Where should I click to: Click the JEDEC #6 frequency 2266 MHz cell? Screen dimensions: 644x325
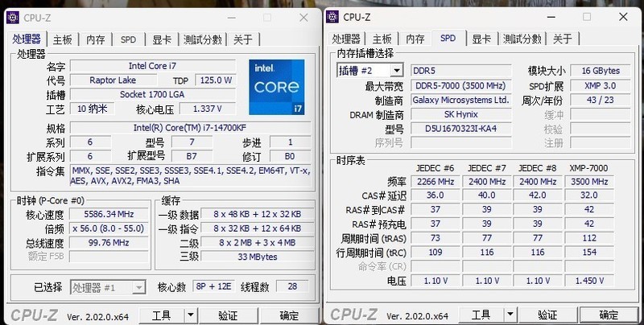435,182
